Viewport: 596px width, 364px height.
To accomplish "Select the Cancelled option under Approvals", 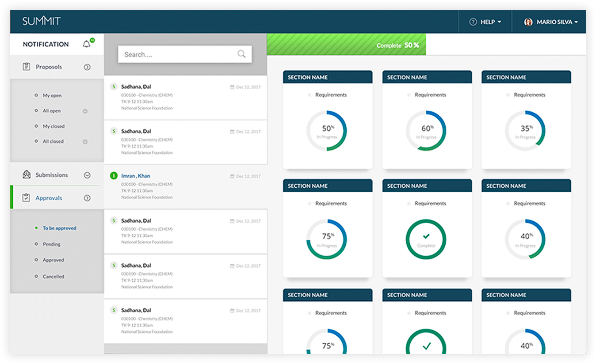I will (x=53, y=276).
